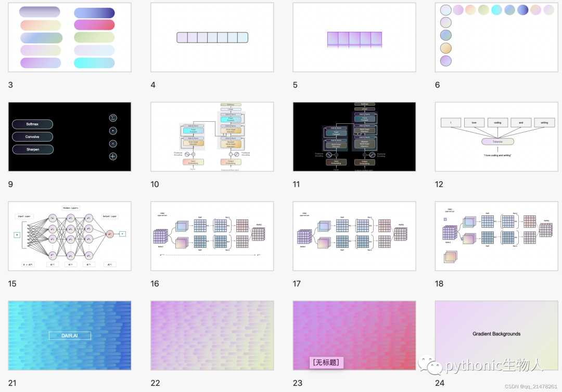Click slide number label "24"
Image resolution: width=562 pixels, height=392 pixels.
pos(440,383)
